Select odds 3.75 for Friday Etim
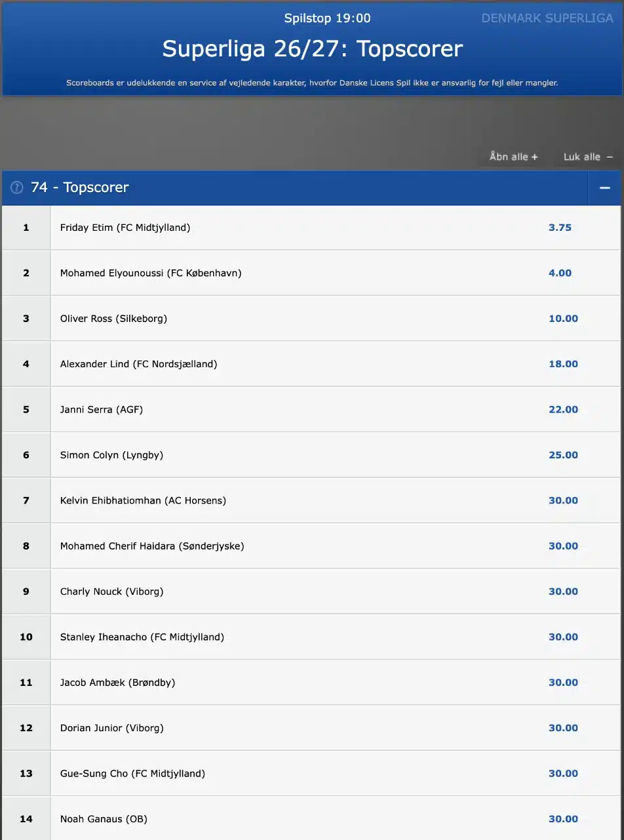Screen dimensions: 624x840 (560, 228)
